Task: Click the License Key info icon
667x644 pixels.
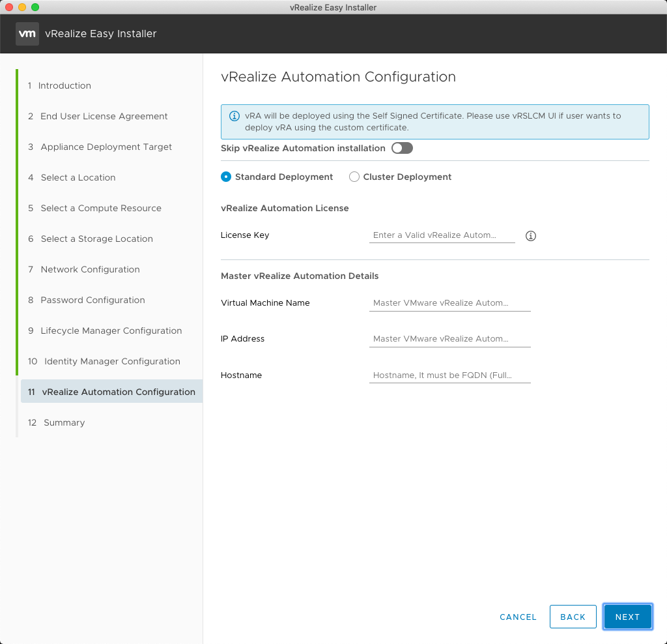Action: [530, 236]
